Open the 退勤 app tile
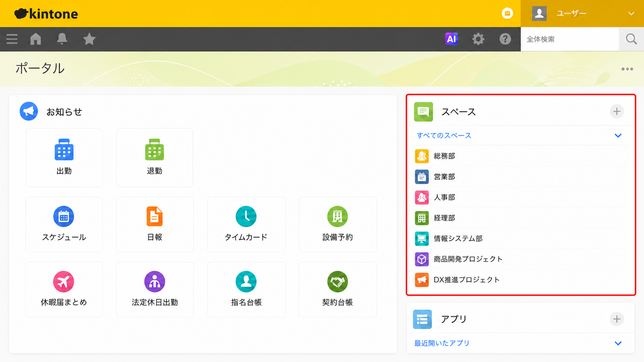 (154, 158)
